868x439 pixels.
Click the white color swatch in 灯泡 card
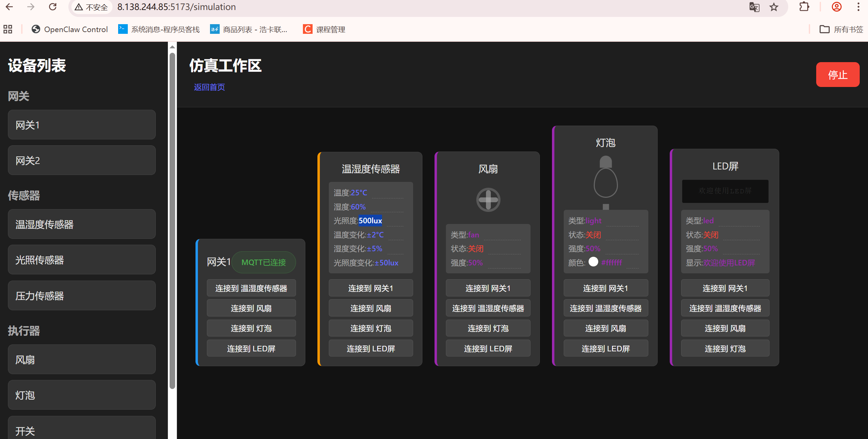coord(593,262)
